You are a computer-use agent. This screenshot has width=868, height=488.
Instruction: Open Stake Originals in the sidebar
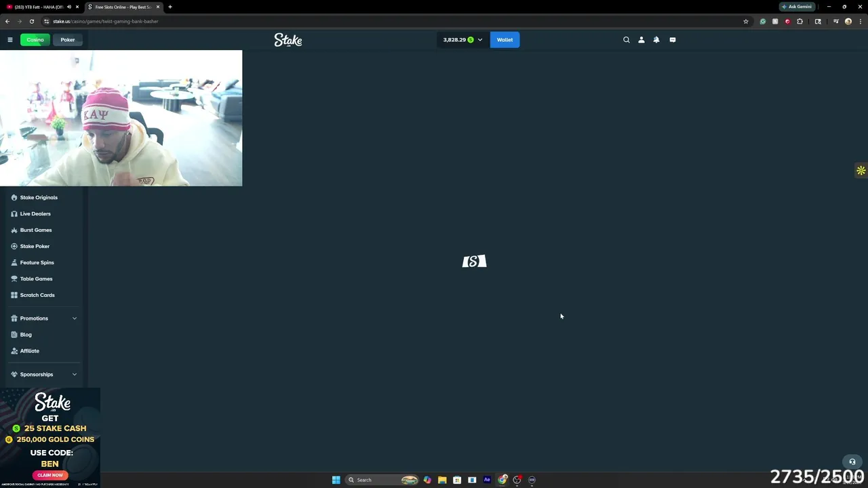(x=39, y=197)
